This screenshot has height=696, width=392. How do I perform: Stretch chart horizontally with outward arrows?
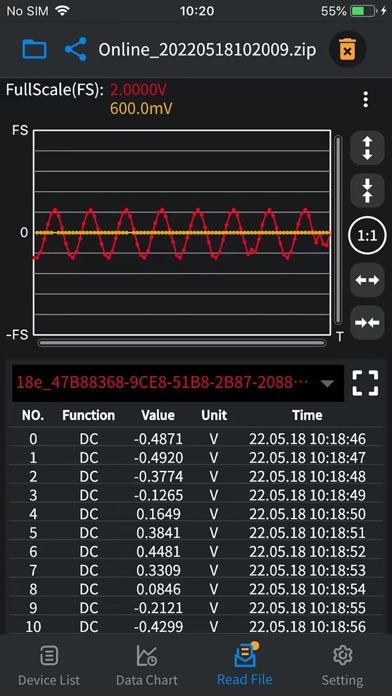point(367,280)
